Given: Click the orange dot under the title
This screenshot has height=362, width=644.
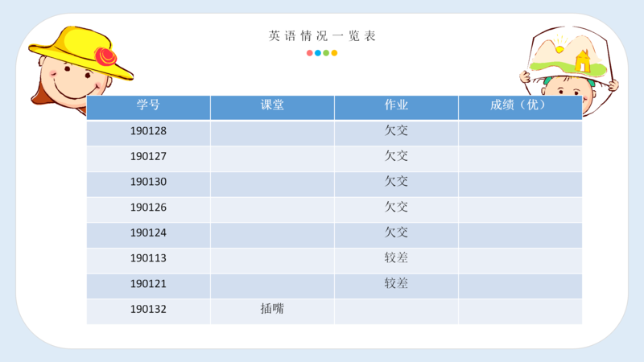Looking at the screenshot, I should point(334,53).
